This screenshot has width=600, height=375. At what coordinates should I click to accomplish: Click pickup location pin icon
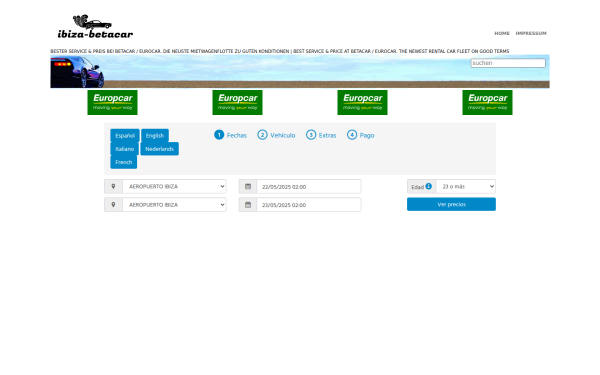113,186
